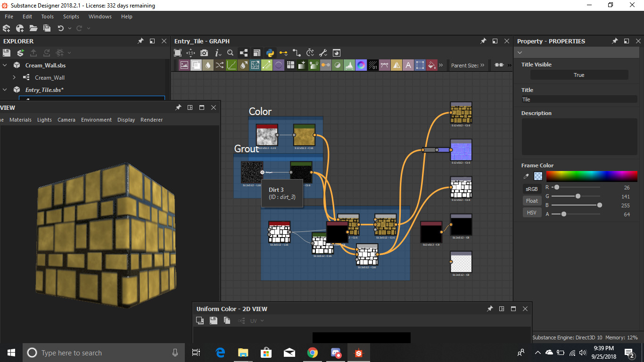
Task: Click the Text node icon in node toolbar
Action: click(408, 65)
